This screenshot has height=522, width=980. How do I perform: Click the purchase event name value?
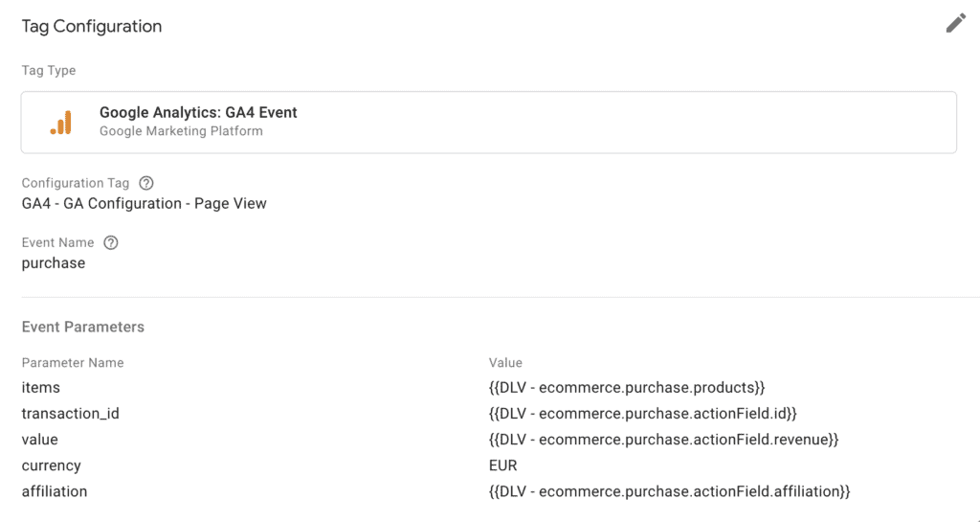coord(54,262)
